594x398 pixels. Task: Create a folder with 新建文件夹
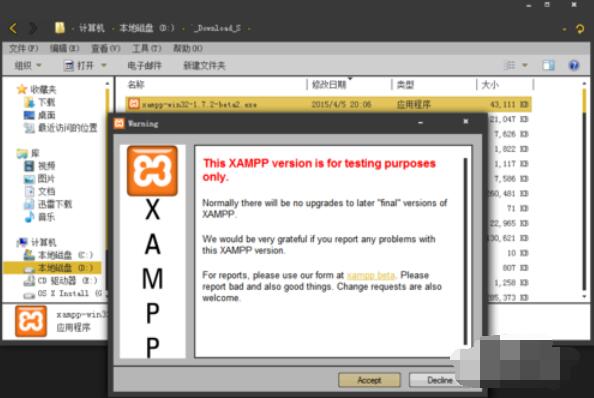pos(204,66)
